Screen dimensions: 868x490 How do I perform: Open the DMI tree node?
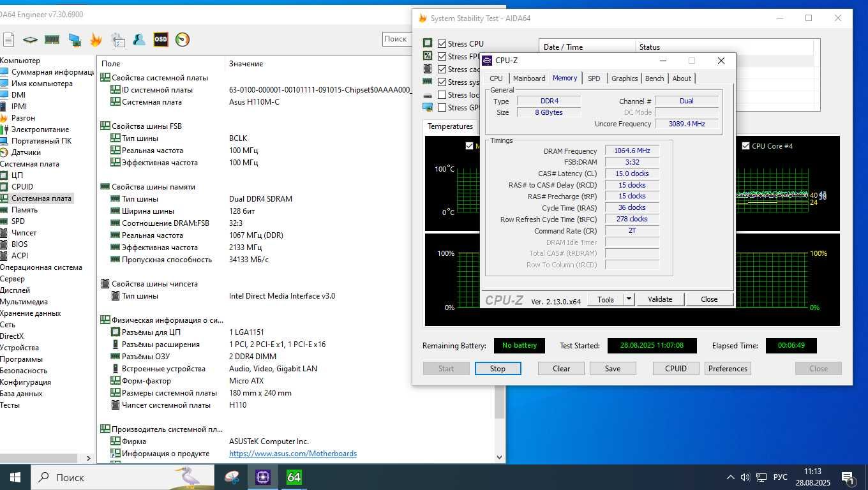pos(19,95)
